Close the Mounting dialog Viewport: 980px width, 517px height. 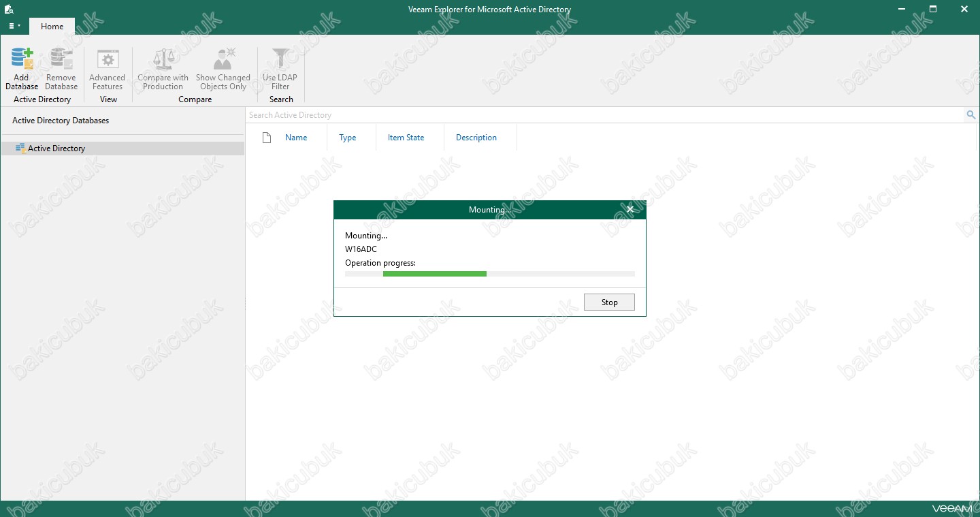pos(630,210)
